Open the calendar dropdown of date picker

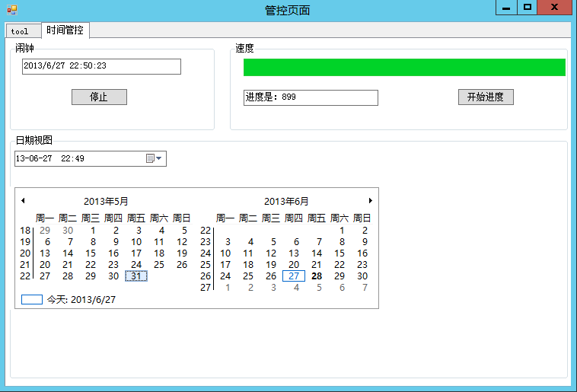point(155,158)
